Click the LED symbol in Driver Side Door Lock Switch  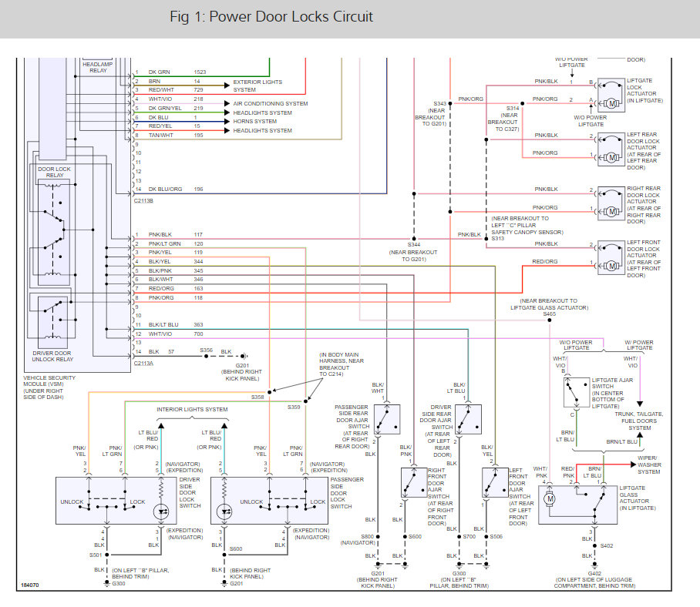point(161,511)
